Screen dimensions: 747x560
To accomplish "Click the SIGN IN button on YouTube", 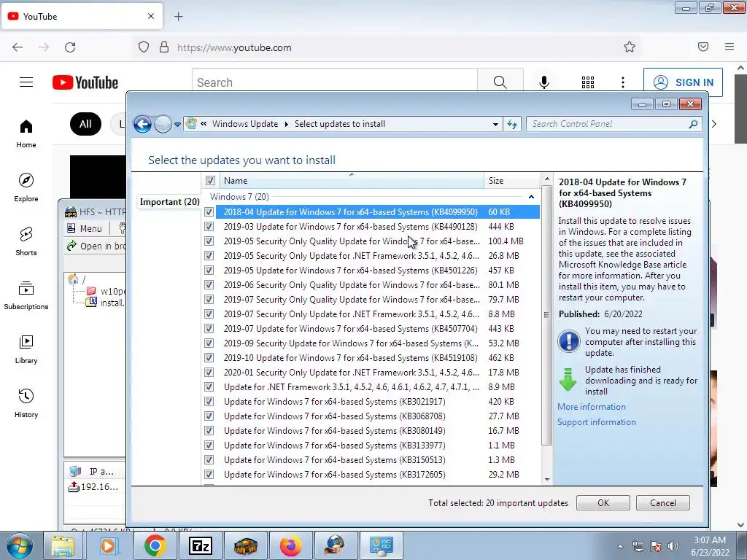I will 683,82.
